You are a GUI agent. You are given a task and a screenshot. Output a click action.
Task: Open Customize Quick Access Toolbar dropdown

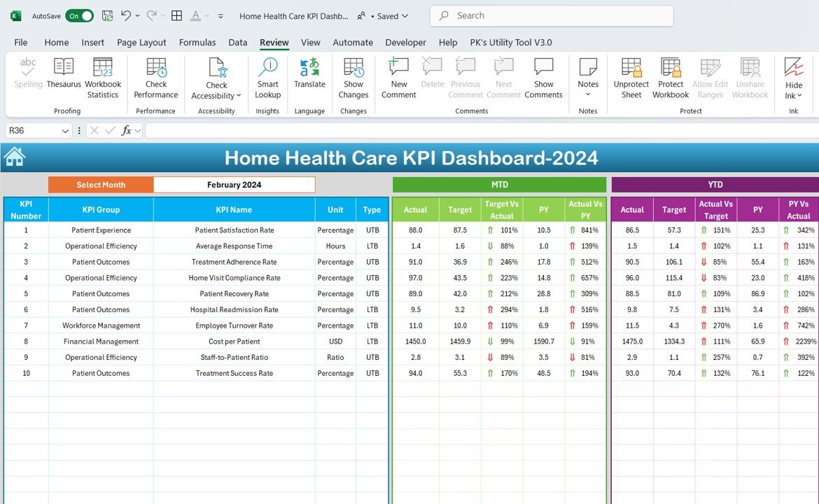click(x=221, y=16)
